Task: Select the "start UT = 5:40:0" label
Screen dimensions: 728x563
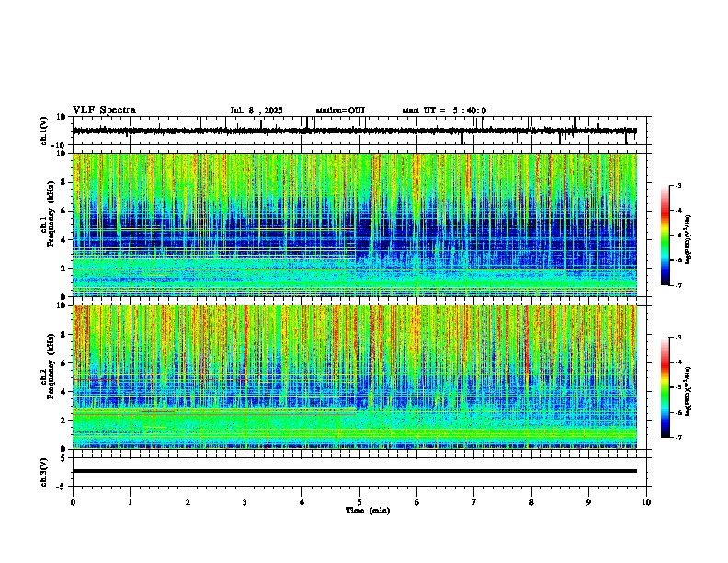Action: coord(444,110)
